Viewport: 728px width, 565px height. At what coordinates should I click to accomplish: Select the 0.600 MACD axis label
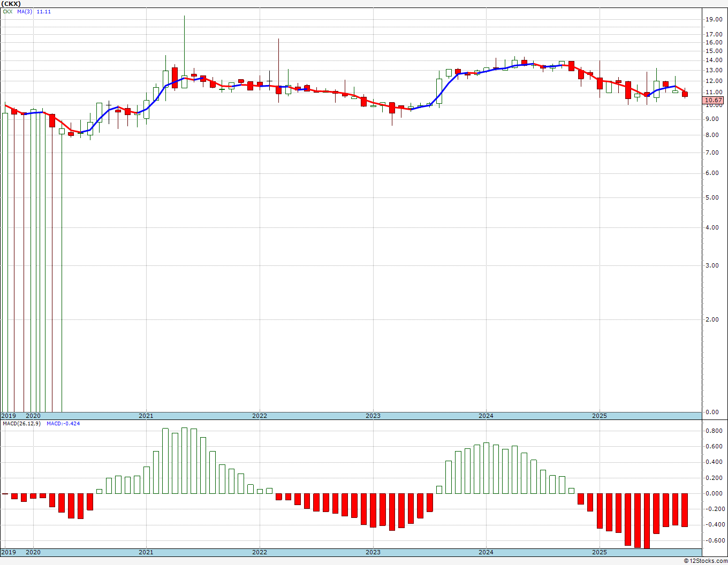click(714, 446)
